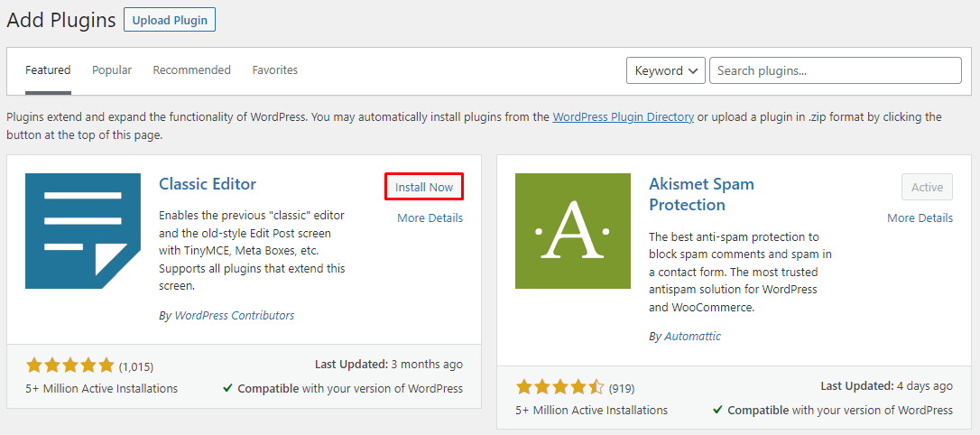
Task: Open More Details for Akismet Spam Protection
Action: click(920, 218)
